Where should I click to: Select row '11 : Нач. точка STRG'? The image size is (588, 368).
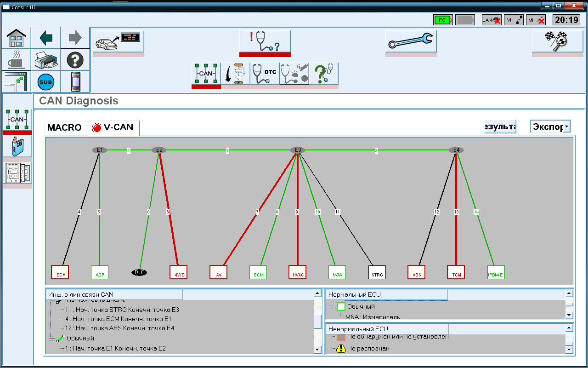[x=122, y=310]
